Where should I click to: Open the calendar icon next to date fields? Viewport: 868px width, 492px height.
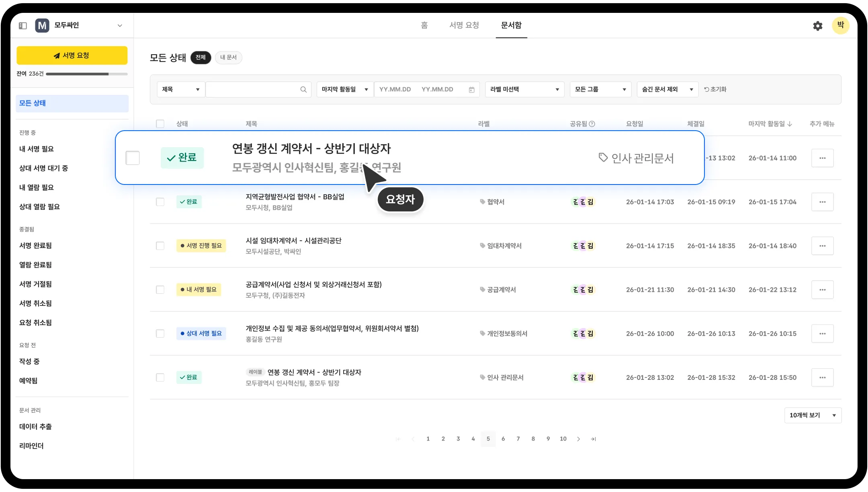pos(471,89)
